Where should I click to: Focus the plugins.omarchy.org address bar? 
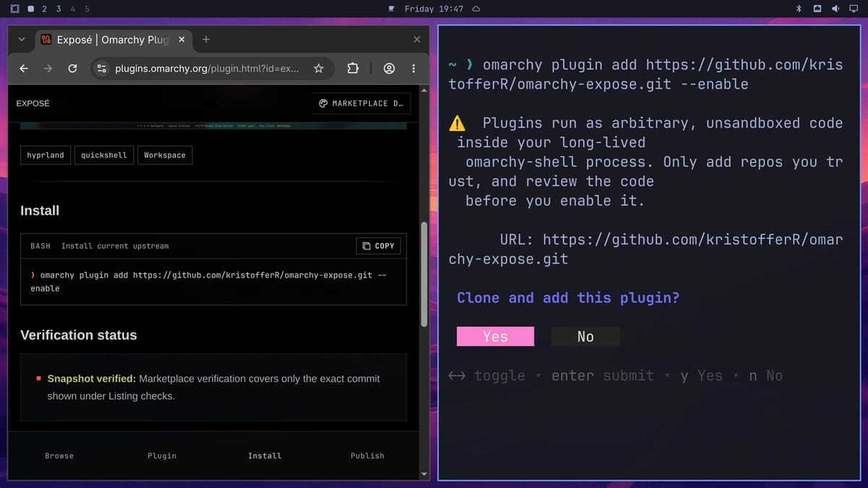[x=207, y=69]
